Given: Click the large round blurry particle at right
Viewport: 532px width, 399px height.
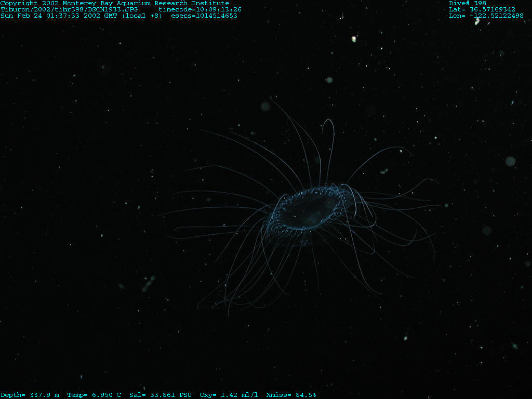Looking at the screenshot, I should point(510,161).
